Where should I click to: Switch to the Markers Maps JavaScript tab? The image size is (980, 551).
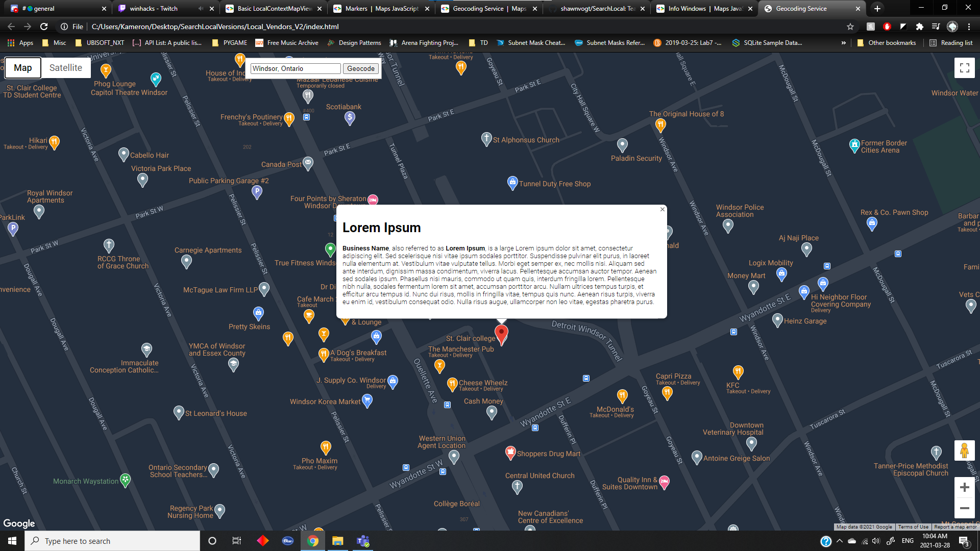click(x=375, y=9)
